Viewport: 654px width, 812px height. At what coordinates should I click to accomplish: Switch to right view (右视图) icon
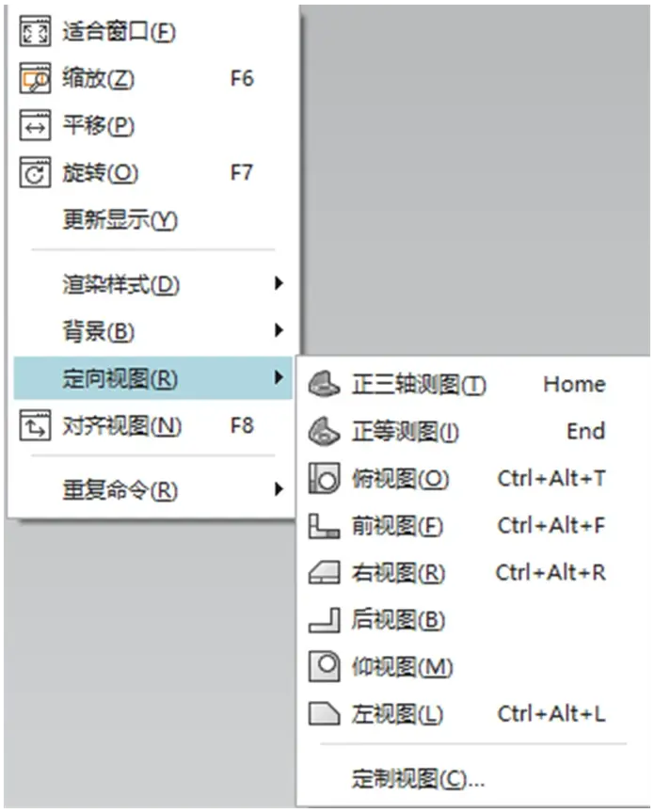coord(324,573)
